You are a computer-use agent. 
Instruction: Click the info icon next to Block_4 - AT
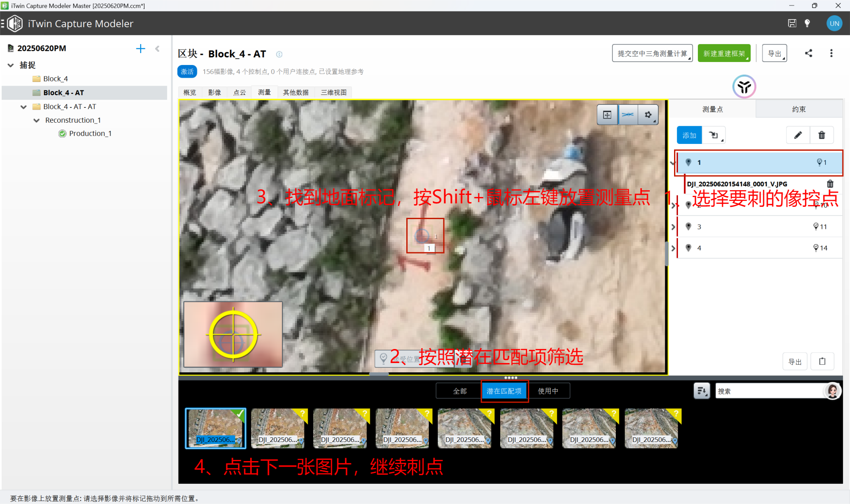[x=279, y=54]
